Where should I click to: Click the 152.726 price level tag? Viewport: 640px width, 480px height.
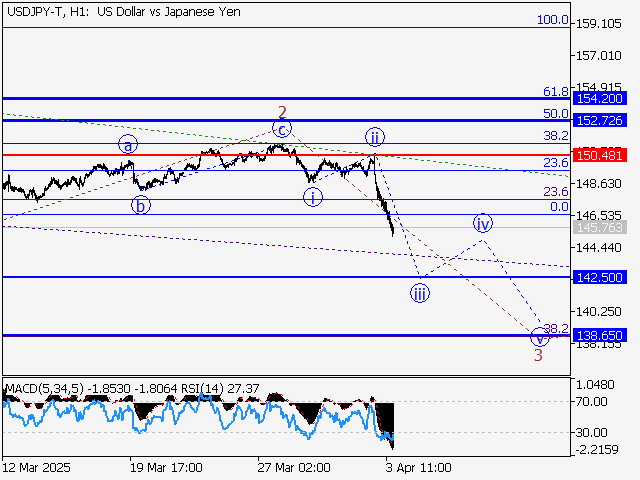(x=600, y=120)
